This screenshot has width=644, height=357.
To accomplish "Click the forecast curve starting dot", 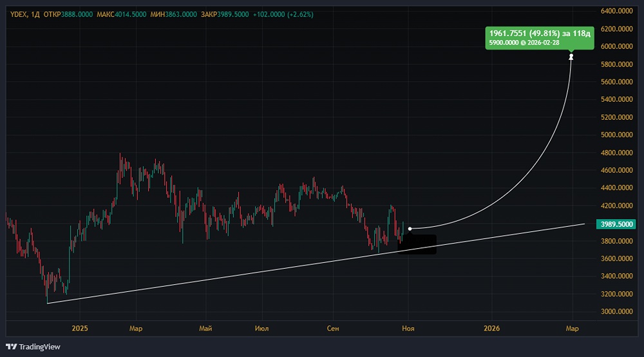I will point(410,229).
